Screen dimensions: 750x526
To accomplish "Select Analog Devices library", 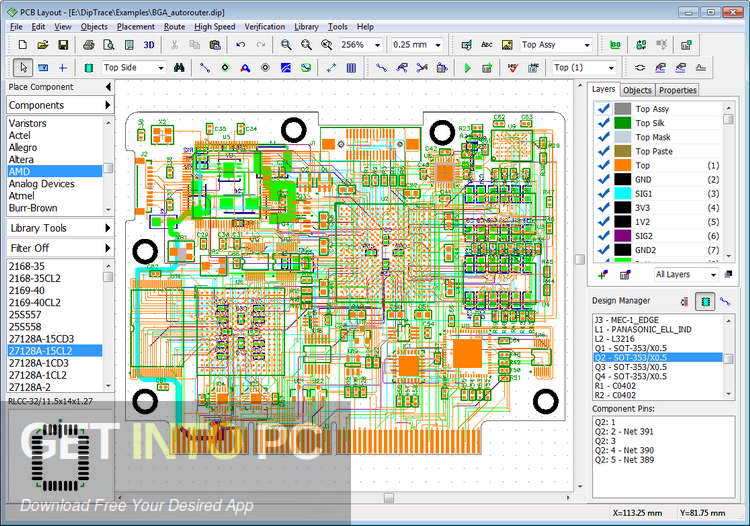I will [55, 184].
